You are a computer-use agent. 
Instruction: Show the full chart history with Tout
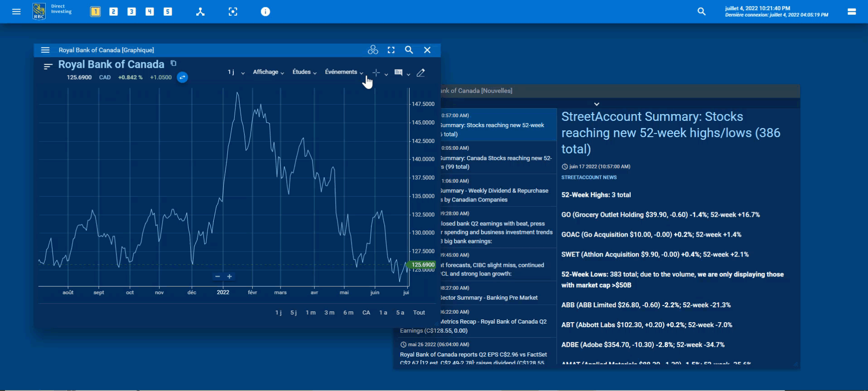(419, 313)
